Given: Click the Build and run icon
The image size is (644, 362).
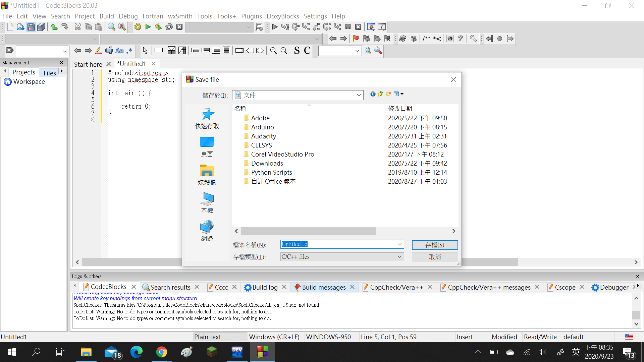Looking at the screenshot, I should pyautogui.click(x=159, y=27).
